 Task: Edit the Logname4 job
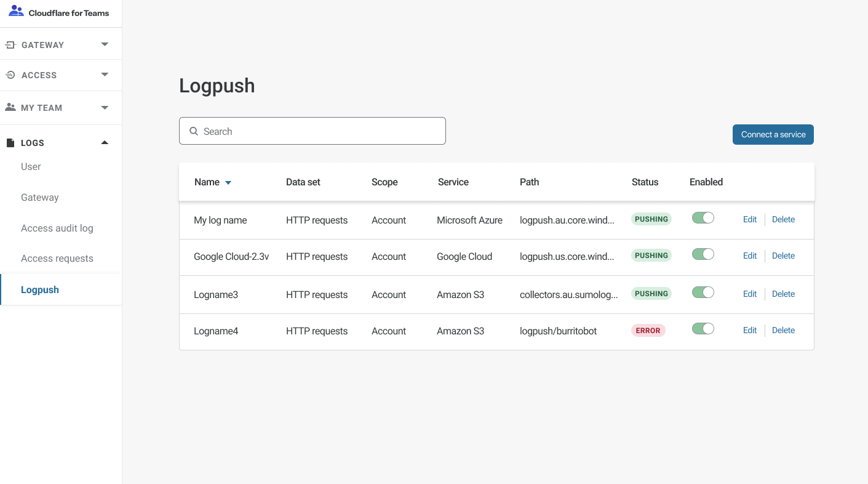(x=750, y=330)
